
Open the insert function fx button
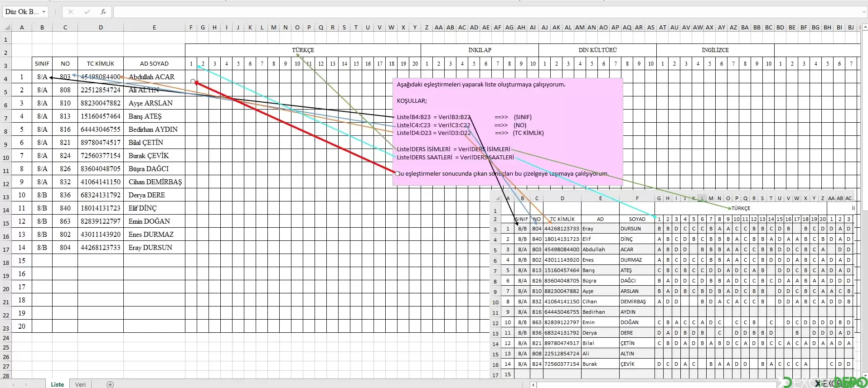pos(103,12)
